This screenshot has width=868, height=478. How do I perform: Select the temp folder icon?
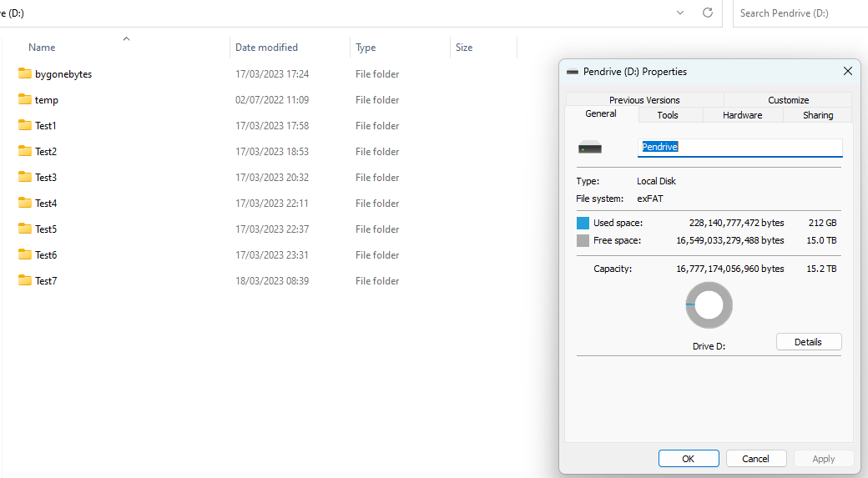tap(24, 100)
